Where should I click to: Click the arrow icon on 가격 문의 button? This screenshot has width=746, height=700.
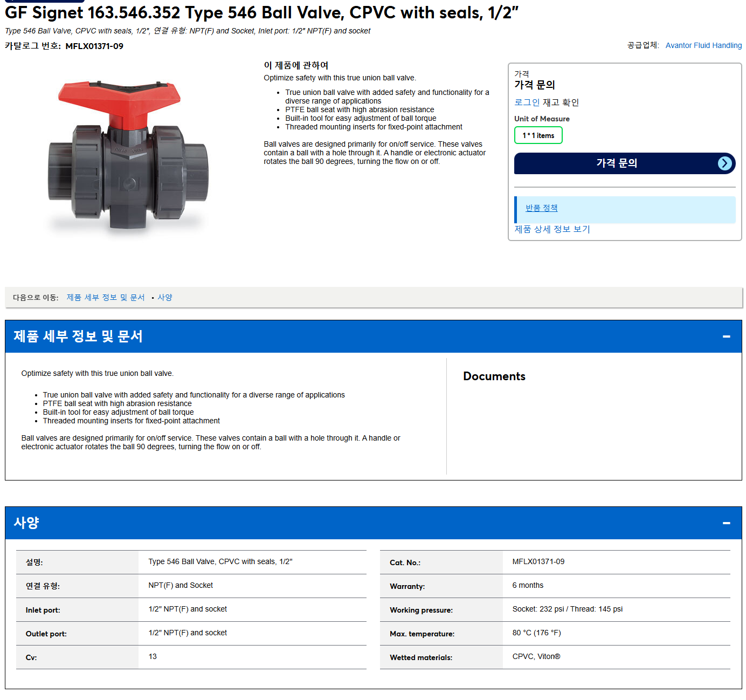pyautogui.click(x=725, y=163)
